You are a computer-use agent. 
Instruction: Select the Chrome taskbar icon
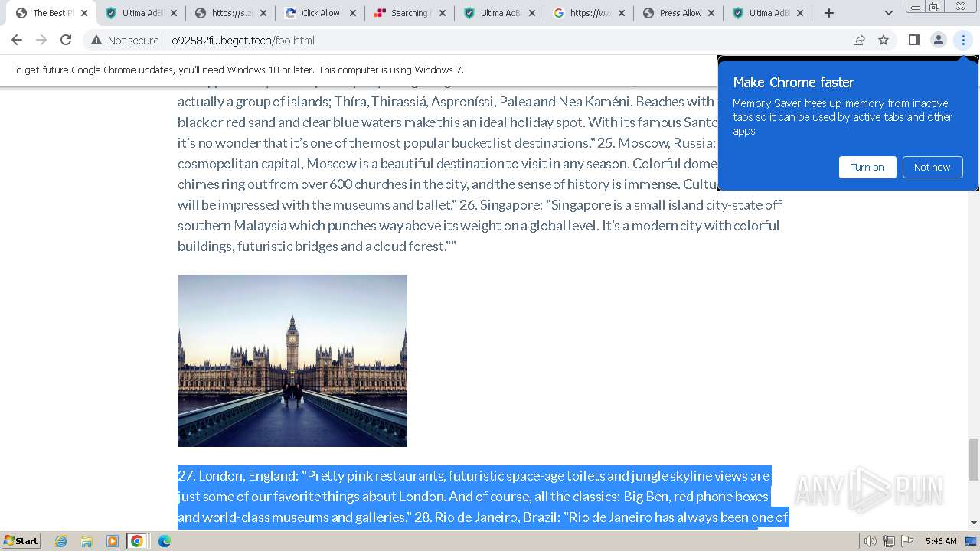tap(137, 541)
